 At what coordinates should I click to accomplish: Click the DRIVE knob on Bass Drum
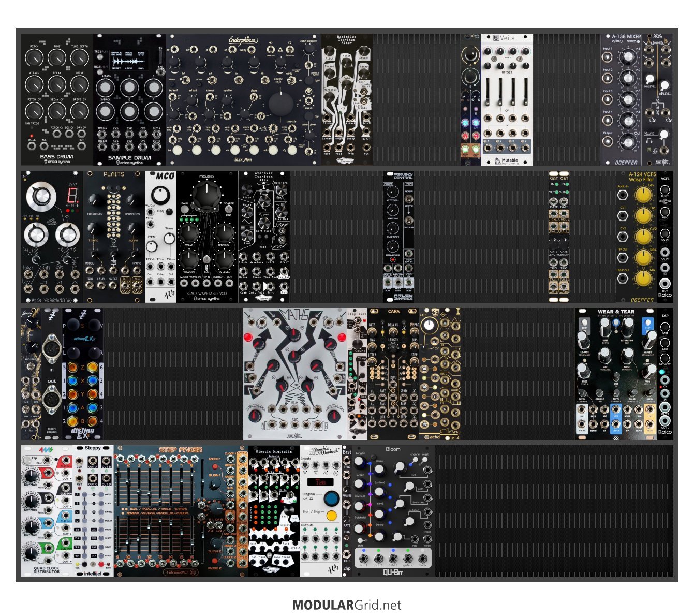pyautogui.click(x=79, y=84)
